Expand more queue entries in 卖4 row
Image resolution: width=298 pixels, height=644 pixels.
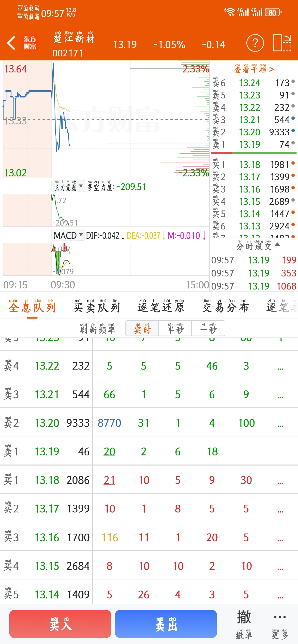(280, 366)
